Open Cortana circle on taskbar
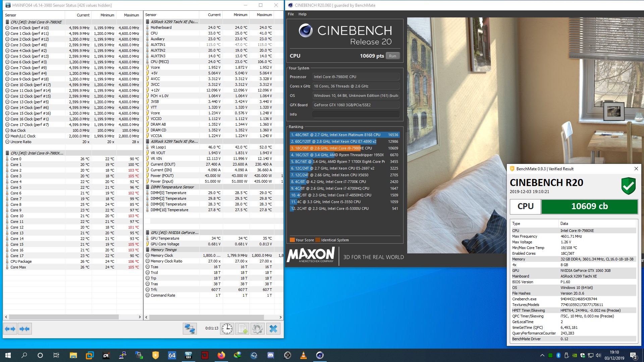 (x=40, y=355)
